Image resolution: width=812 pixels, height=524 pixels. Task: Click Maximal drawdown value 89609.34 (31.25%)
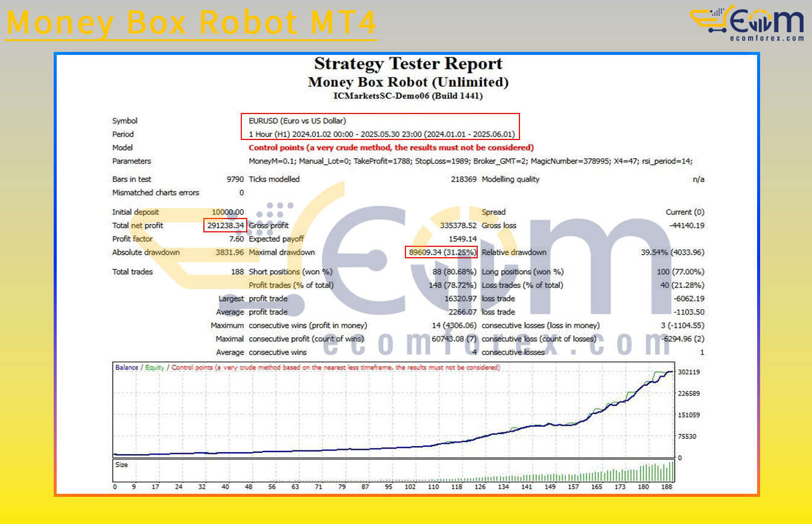[x=443, y=252]
